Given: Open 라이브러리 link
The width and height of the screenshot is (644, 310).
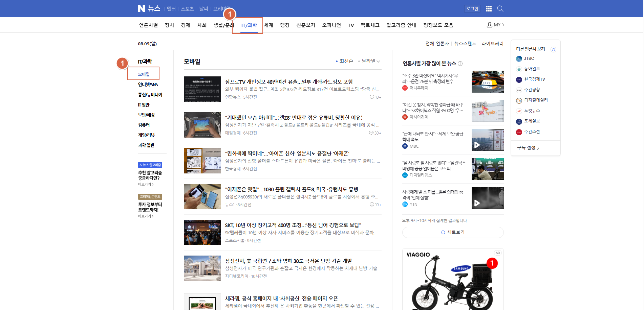Looking at the screenshot, I should point(493,44).
